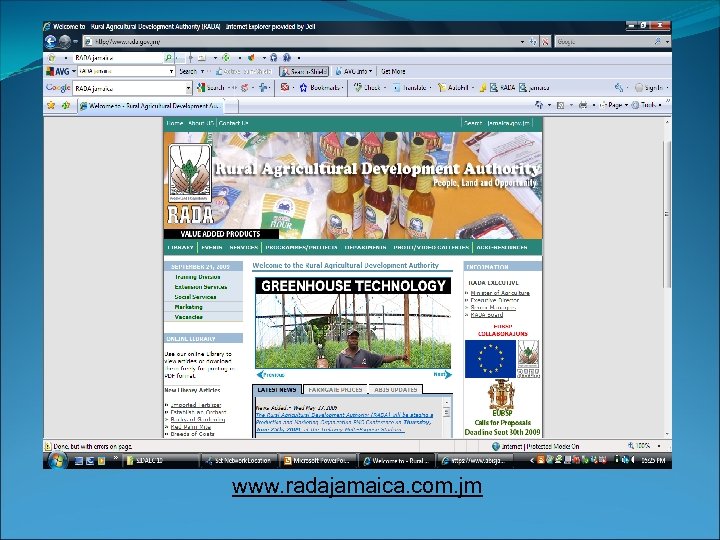The width and height of the screenshot is (720, 540).
Task: Click the Previous arrow under slideshow
Action: click(270, 375)
